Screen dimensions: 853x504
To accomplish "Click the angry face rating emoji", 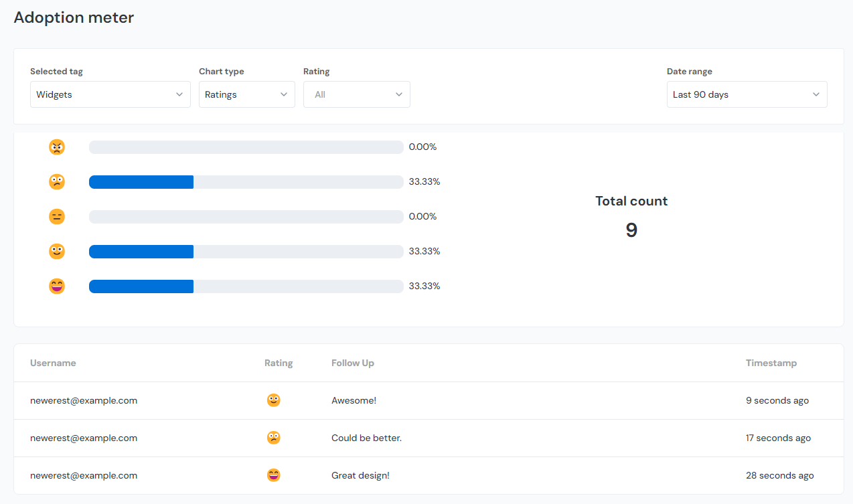I will coord(57,147).
